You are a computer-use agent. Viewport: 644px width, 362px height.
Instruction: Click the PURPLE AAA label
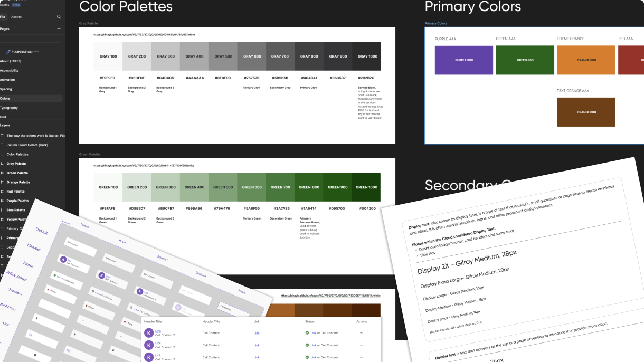pos(444,39)
